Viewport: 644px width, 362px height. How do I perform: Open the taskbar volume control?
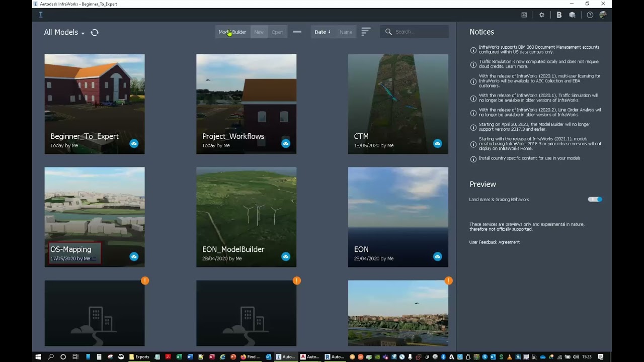[576, 357]
